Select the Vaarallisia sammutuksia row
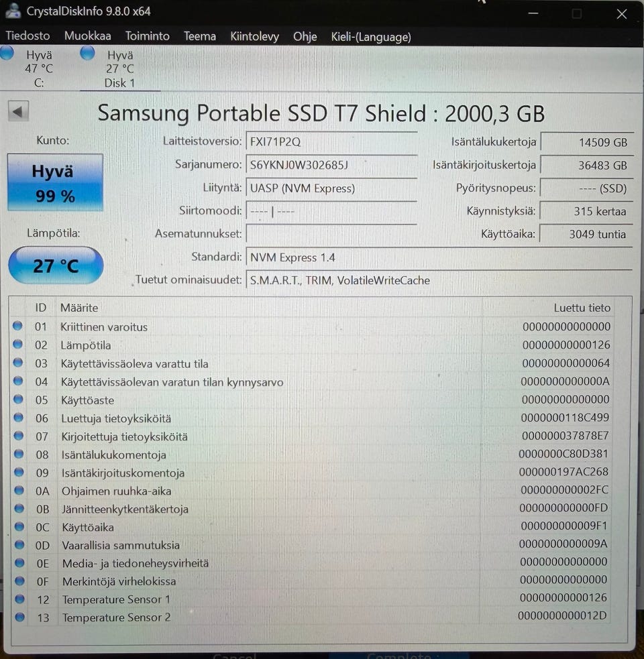This screenshot has width=644, height=659. pos(311,544)
